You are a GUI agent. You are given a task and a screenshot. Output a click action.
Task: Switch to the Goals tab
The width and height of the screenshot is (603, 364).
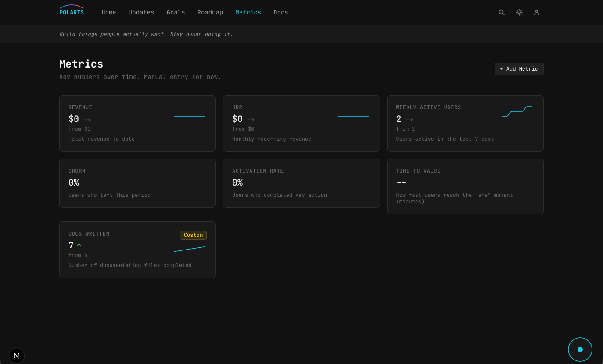coord(176,12)
